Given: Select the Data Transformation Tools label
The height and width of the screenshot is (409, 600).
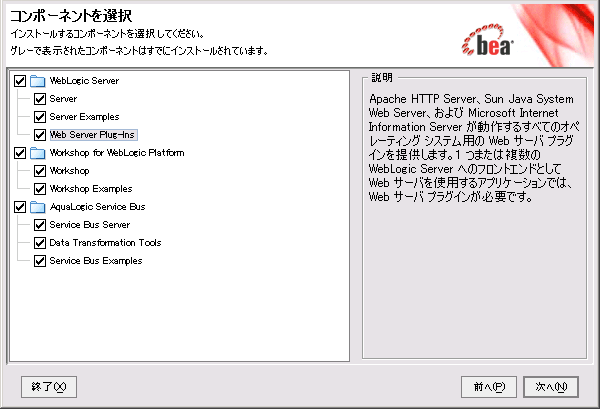Looking at the screenshot, I should click(105, 243).
